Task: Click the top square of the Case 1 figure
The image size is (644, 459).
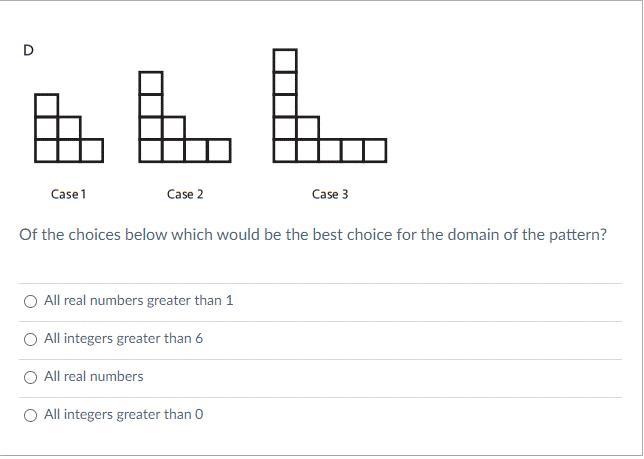Action: [46, 105]
